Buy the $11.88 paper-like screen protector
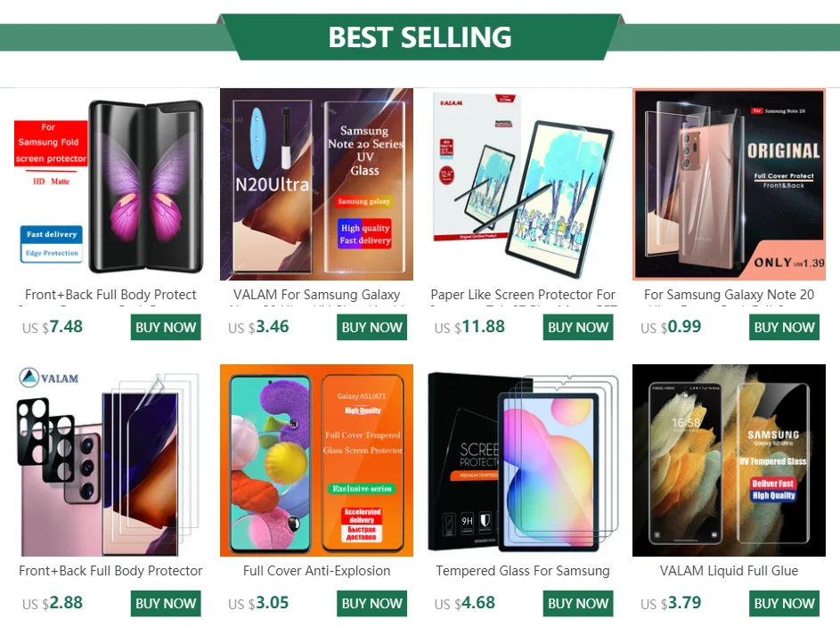 click(x=578, y=327)
